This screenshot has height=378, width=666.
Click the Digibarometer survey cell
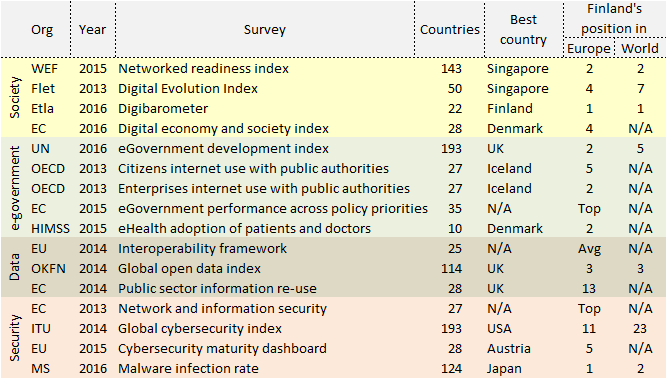coord(163,109)
